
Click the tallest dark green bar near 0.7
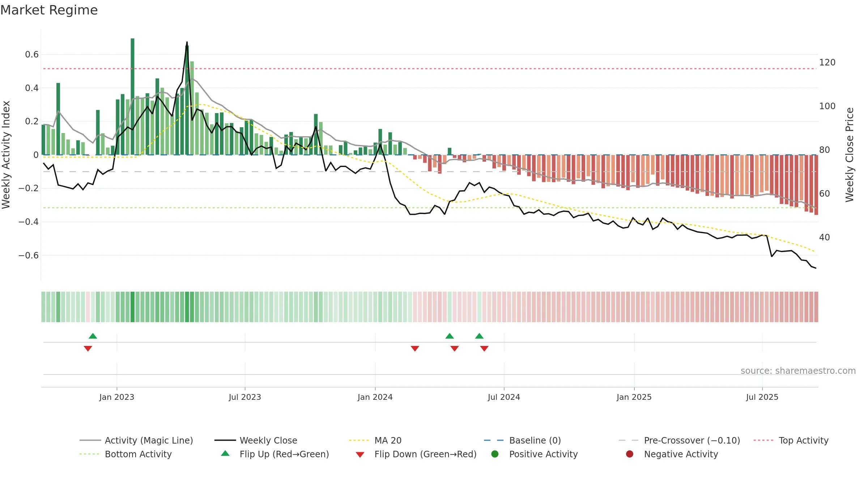click(x=132, y=97)
